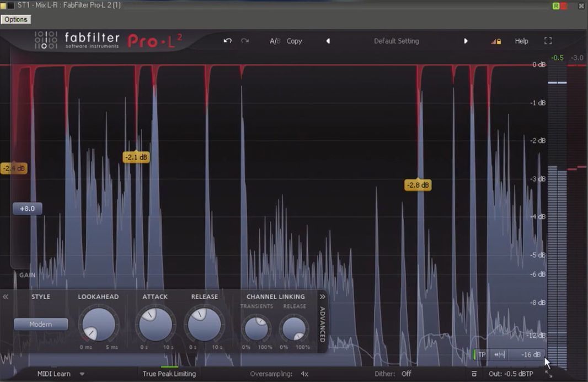Load the next preset with right arrow
Viewport: 588px width, 382px height.
466,41
